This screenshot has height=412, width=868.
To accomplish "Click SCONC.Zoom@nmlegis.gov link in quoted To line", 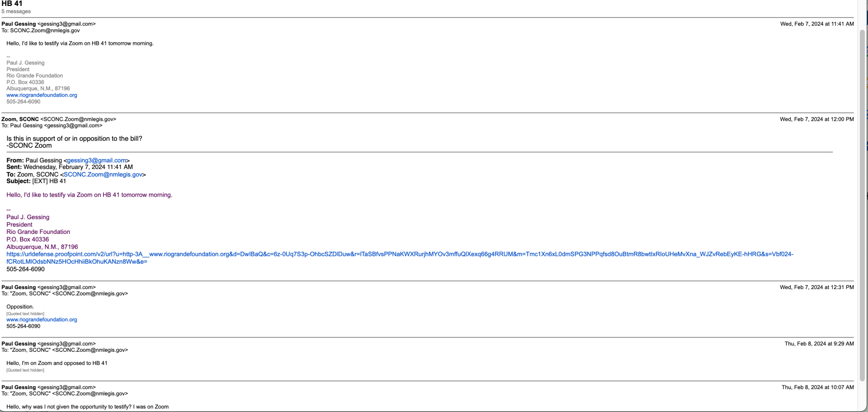I will [x=103, y=174].
